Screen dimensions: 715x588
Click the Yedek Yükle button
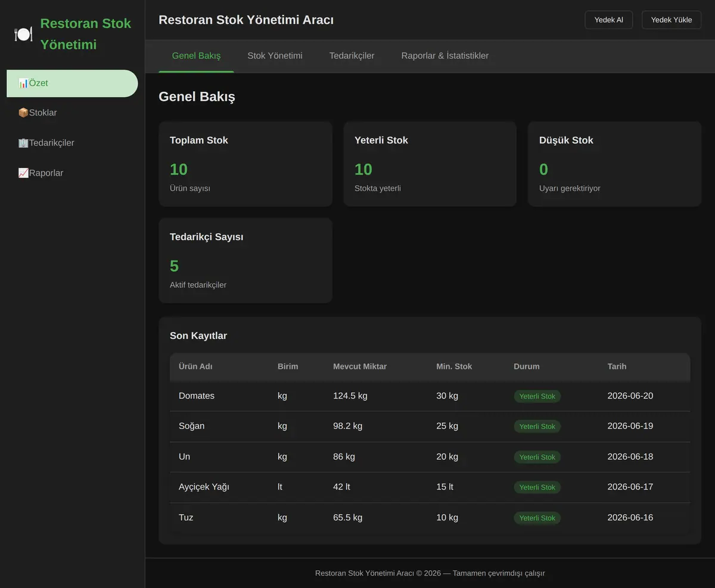click(672, 20)
